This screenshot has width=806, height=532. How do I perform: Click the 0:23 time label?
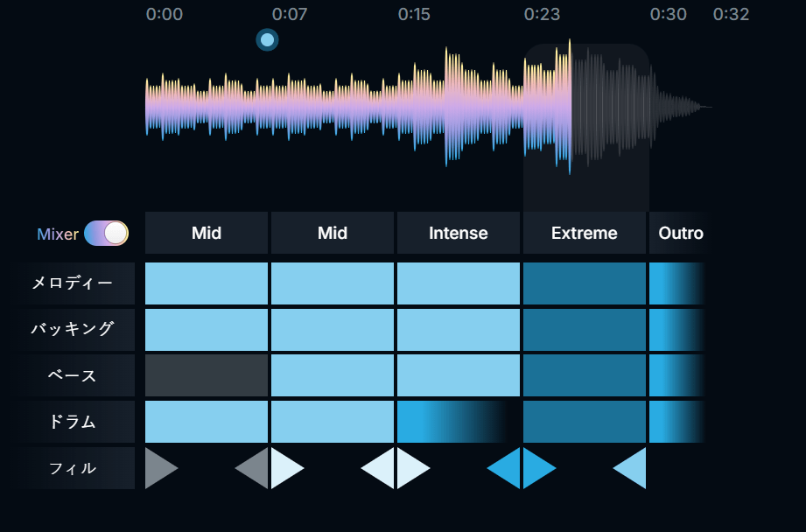pyautogui.click(x=543, y=14)
